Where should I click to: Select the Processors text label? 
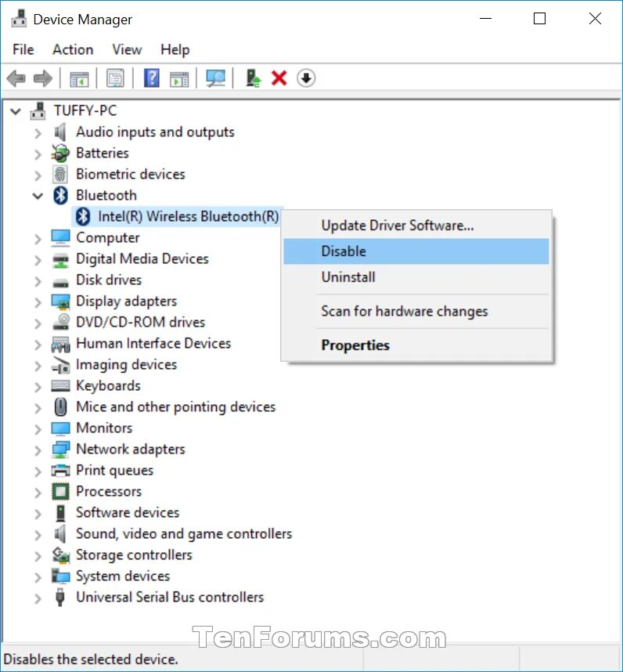(109, 492)
